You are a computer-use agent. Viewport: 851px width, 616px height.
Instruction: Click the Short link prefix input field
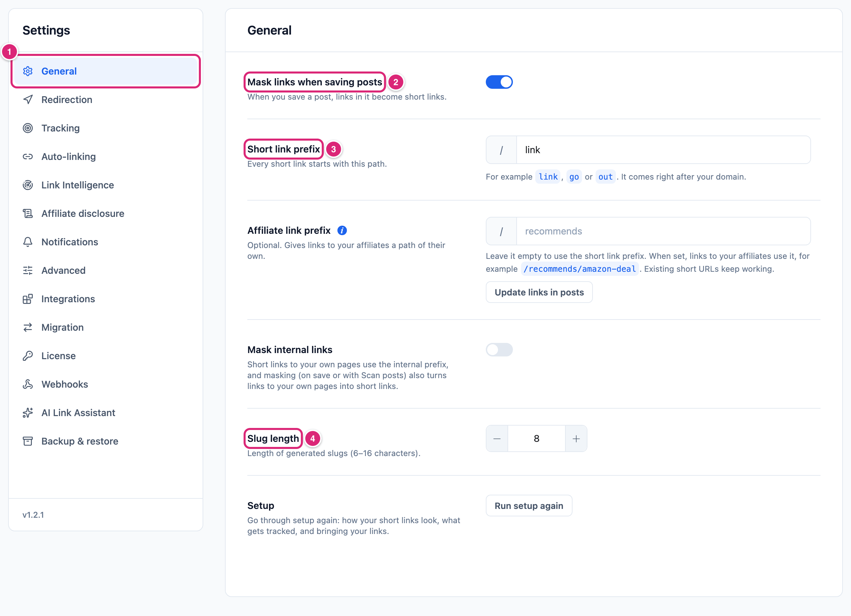(x=663, y=150)
